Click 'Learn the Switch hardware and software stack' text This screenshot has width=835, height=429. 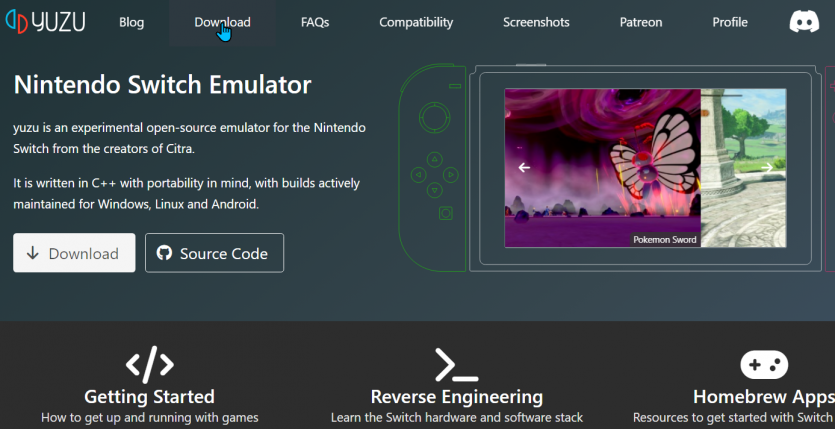(x=456, y=418)
